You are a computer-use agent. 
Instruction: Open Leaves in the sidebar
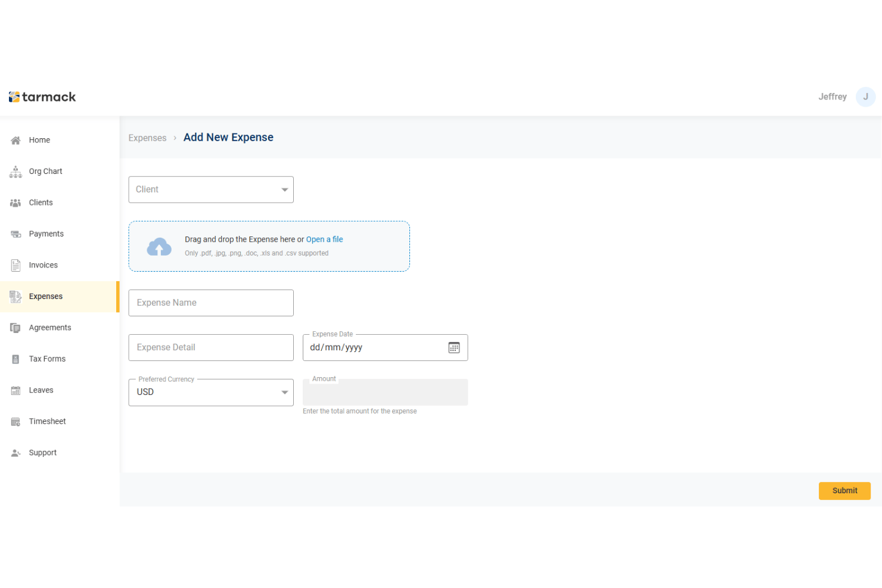60,390
